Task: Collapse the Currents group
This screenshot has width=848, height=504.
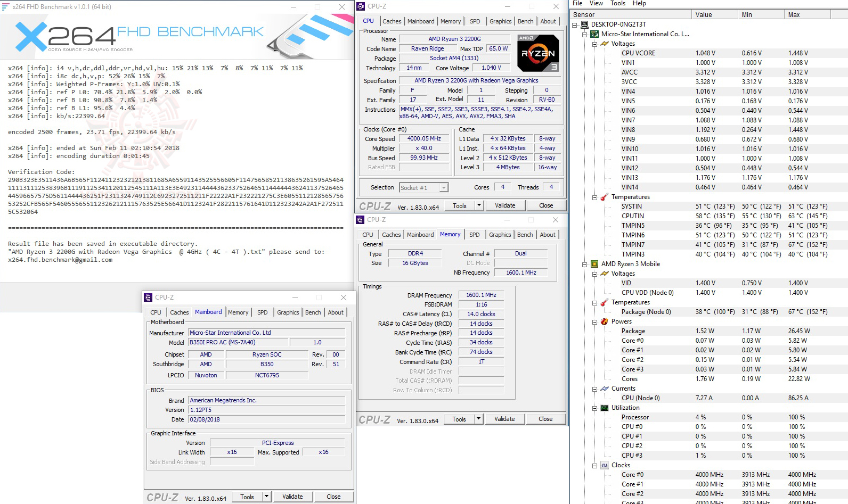Action: tap(595, 389)
